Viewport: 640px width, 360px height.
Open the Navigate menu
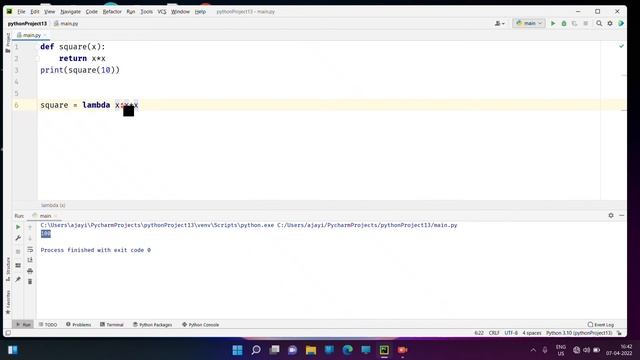70,11
